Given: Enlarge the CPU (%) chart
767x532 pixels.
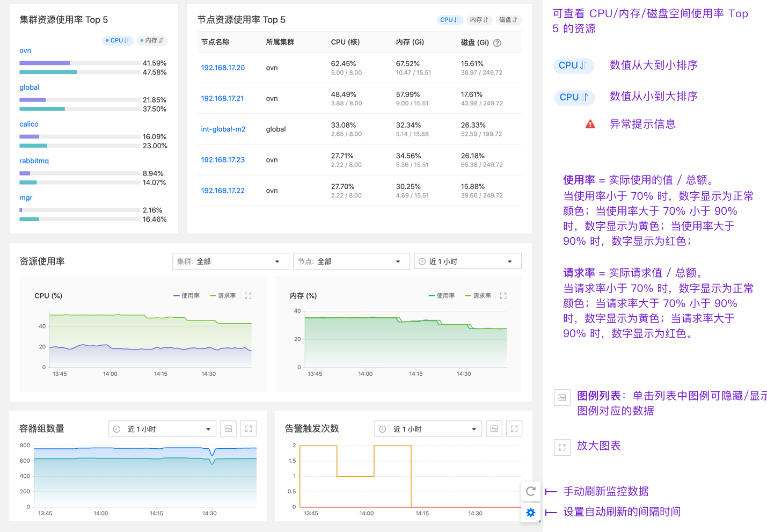Looking at the screenshot, I should [x=248, y=296].
